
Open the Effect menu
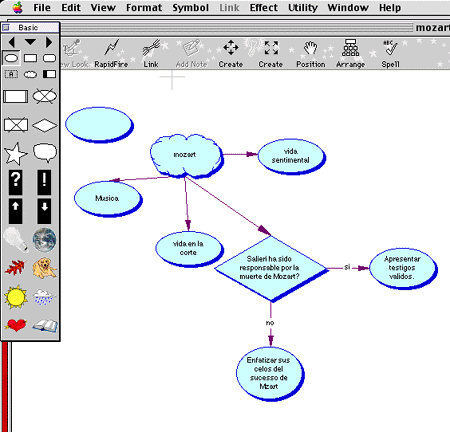point(263,7)
